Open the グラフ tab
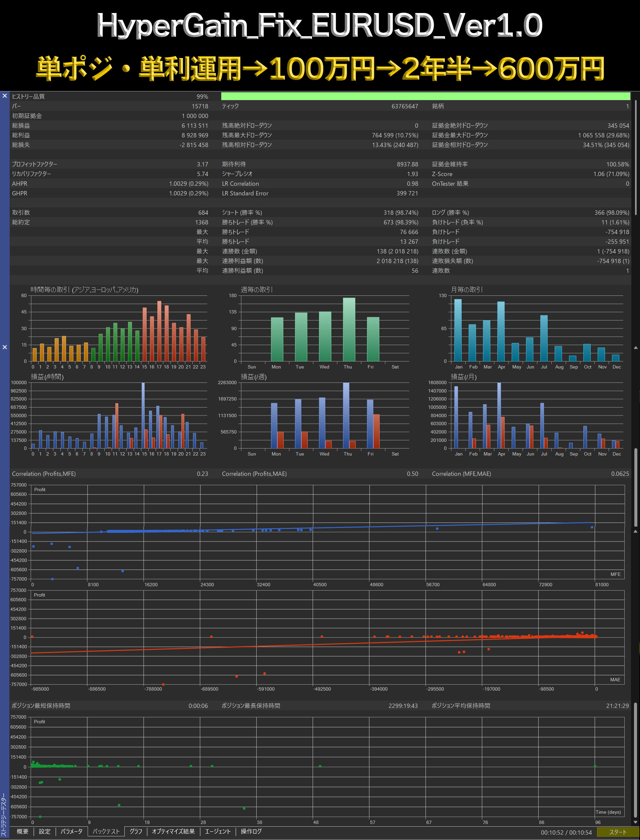Screen dimensions: 640x840 click(x=136, y=831)
